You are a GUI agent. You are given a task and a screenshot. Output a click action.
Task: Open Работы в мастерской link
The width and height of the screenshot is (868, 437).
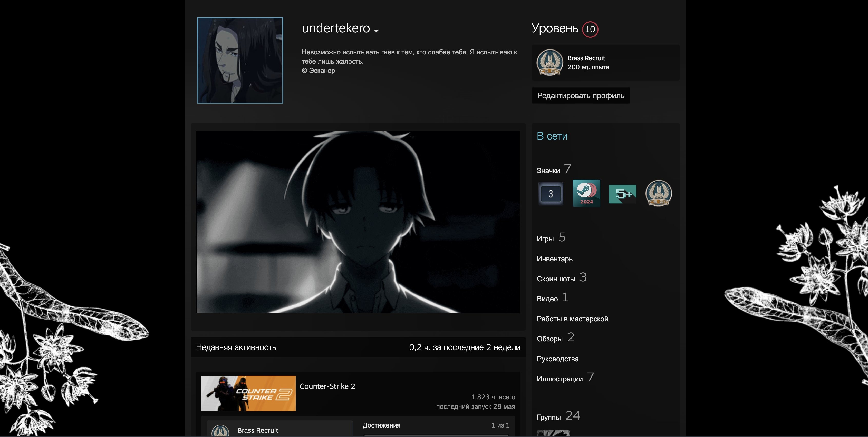(x=573, y=319)
